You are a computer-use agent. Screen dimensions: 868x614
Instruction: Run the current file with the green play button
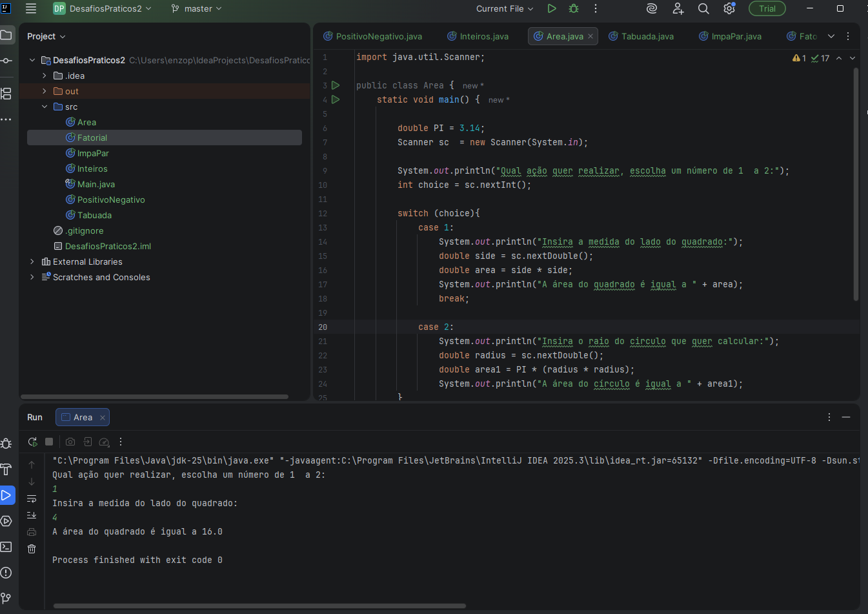(552, 8)
